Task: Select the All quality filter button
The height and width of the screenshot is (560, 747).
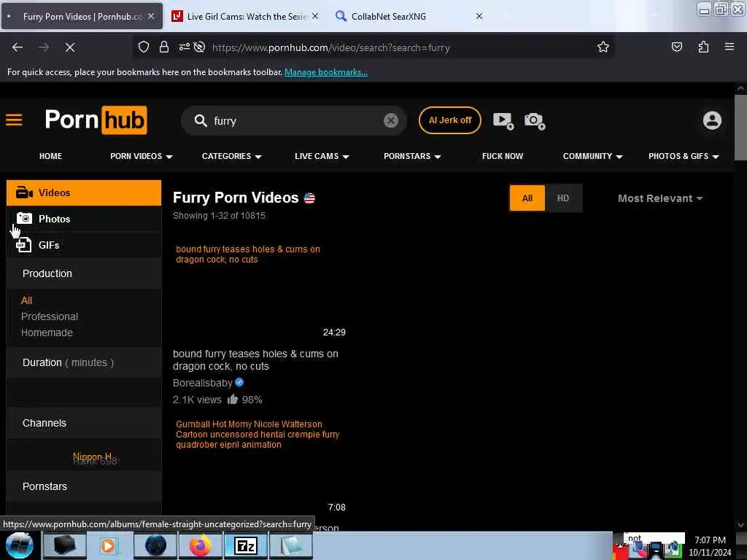Action: (x=527, y=198)
